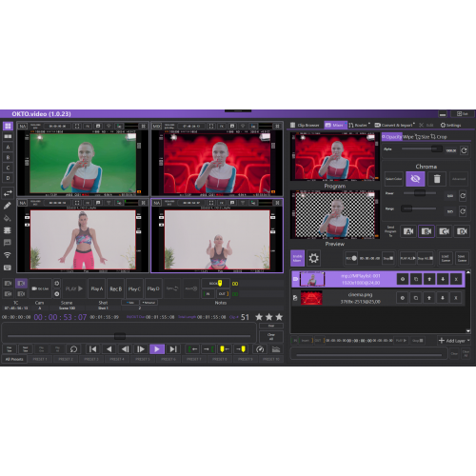Reset the chroma Power value
This screenshot has height=476, width=476.
(x=463, y=196)
